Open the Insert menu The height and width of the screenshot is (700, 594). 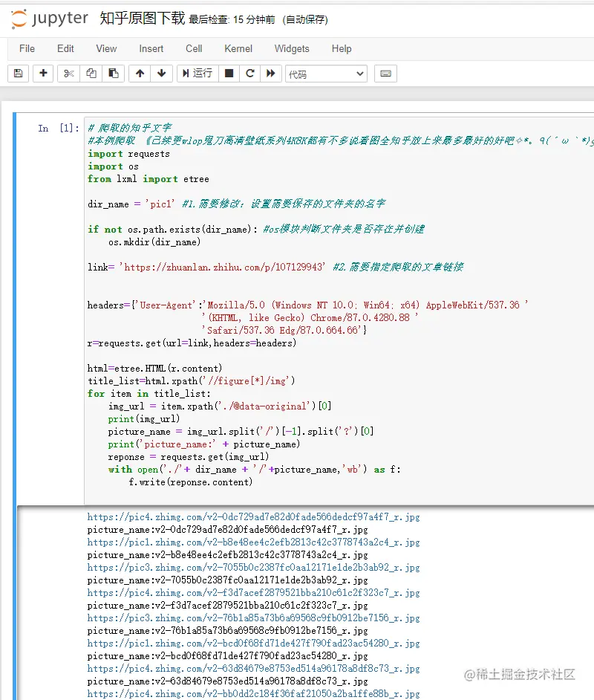(151, 48)
